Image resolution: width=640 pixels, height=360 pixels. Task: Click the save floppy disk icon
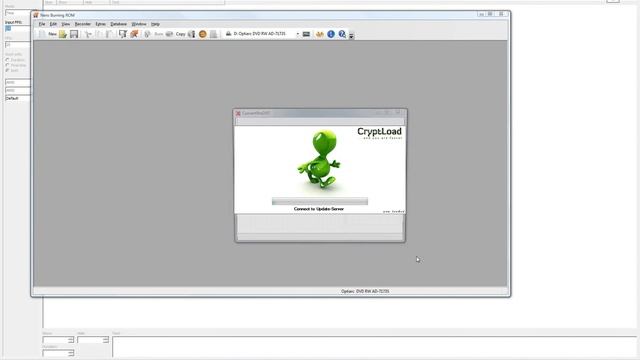pos(74,34)
